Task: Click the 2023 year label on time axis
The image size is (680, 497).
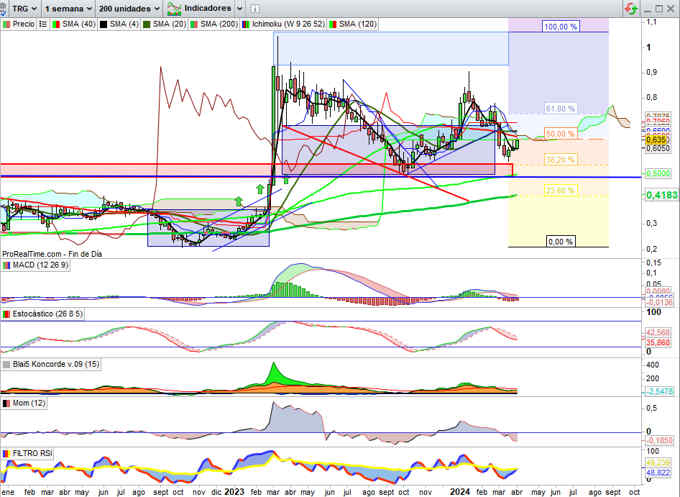Action: [234, 492]
